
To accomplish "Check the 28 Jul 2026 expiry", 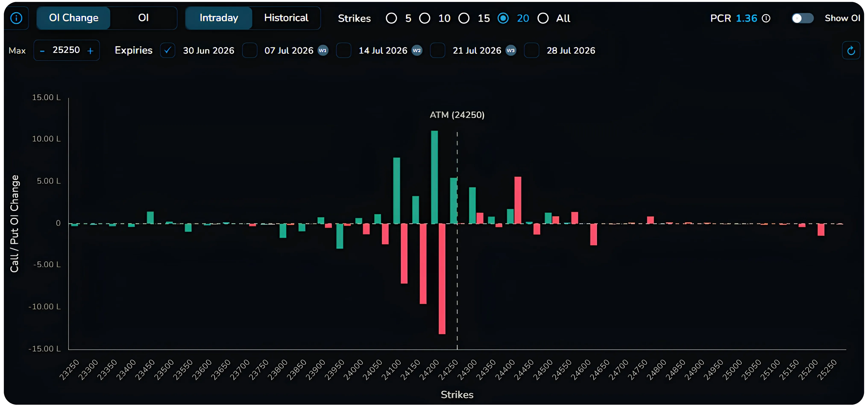I will pos(532,51).
